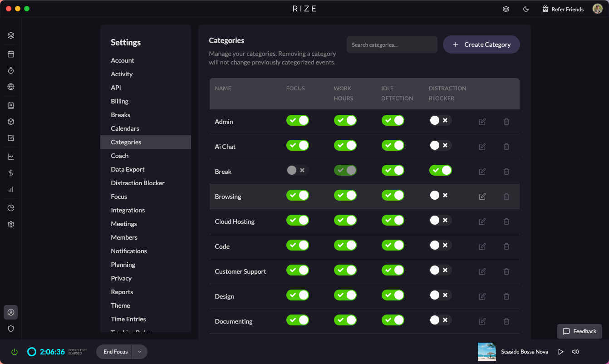Click inside the search categories field
The width and height of the screenshot is (609, 364).
coord(392,44)
